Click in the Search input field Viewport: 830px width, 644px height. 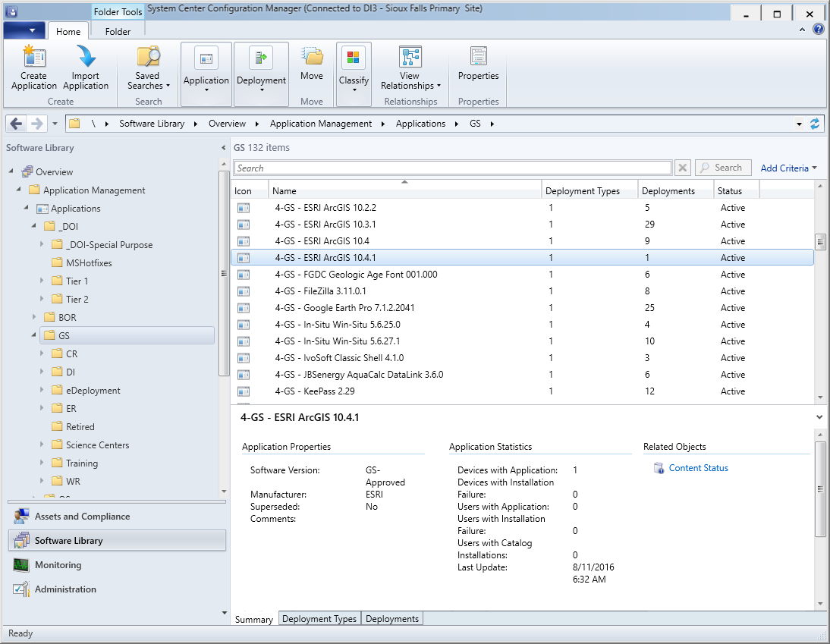point(453,168)
